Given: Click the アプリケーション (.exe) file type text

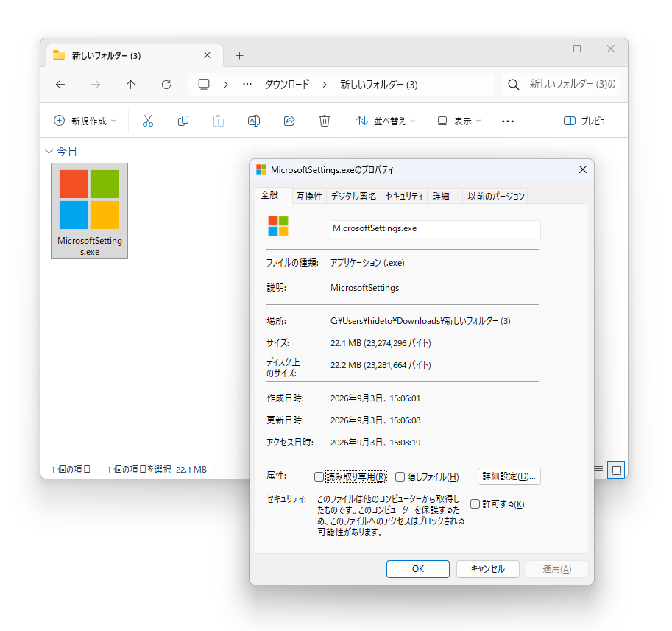Looking at the screenshot, I should 367,263.
